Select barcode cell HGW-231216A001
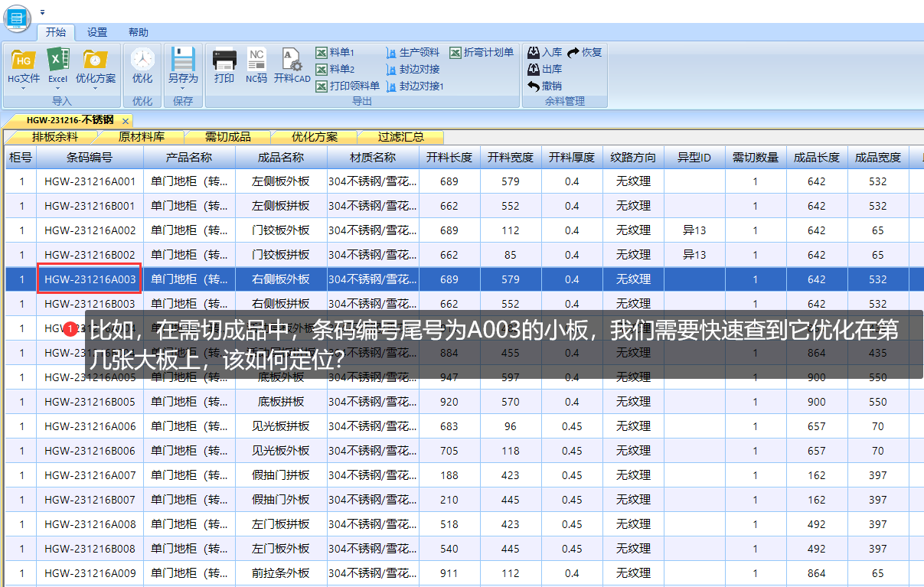Image resolution: width=924 pixels, height=587 pixels. 90,181
